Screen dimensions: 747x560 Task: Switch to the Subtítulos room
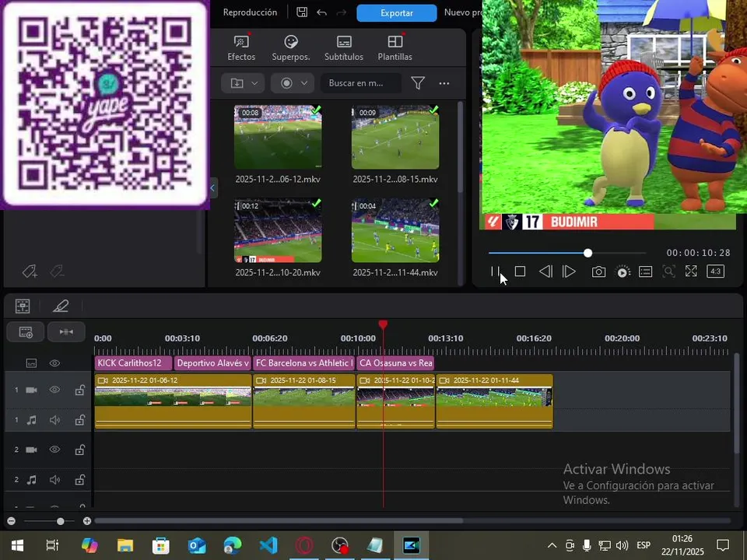tap(343, 48)
